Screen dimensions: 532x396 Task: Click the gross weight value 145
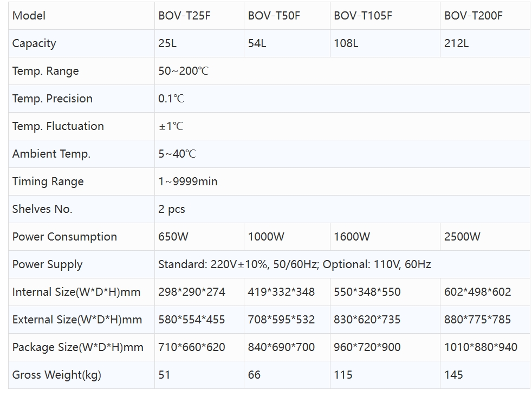coord(453,375)
